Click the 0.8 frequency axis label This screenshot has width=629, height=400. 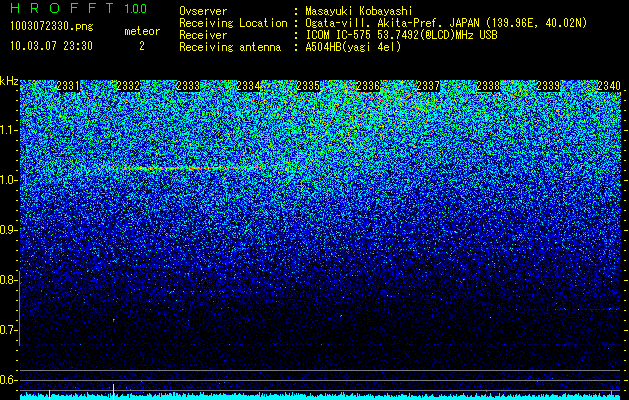8,280
